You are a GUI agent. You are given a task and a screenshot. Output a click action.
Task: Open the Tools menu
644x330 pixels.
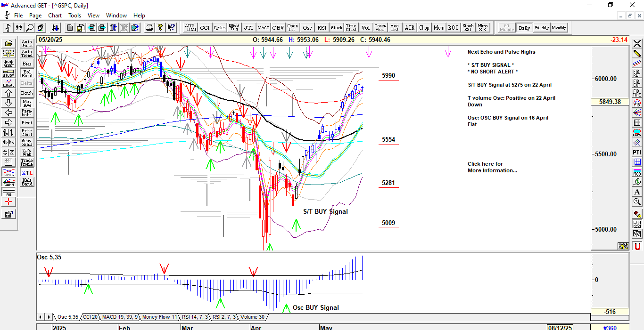pos(74,16)
